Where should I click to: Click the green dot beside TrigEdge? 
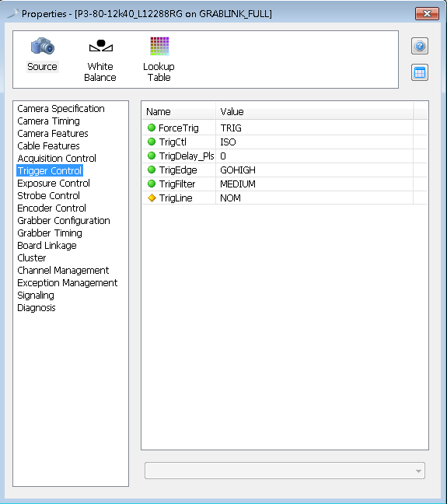point(152,170)
